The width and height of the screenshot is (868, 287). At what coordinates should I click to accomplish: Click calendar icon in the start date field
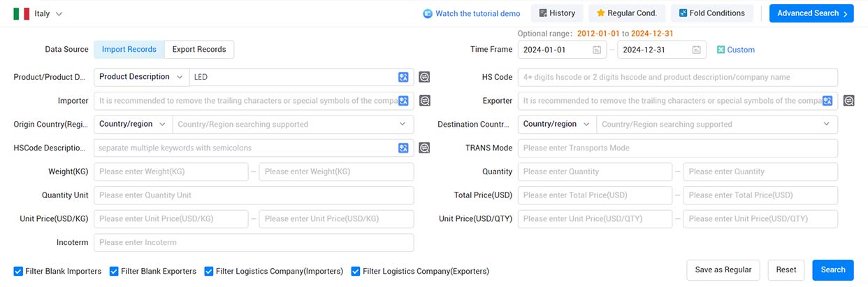pyautogui.click(x=596, y=50)
